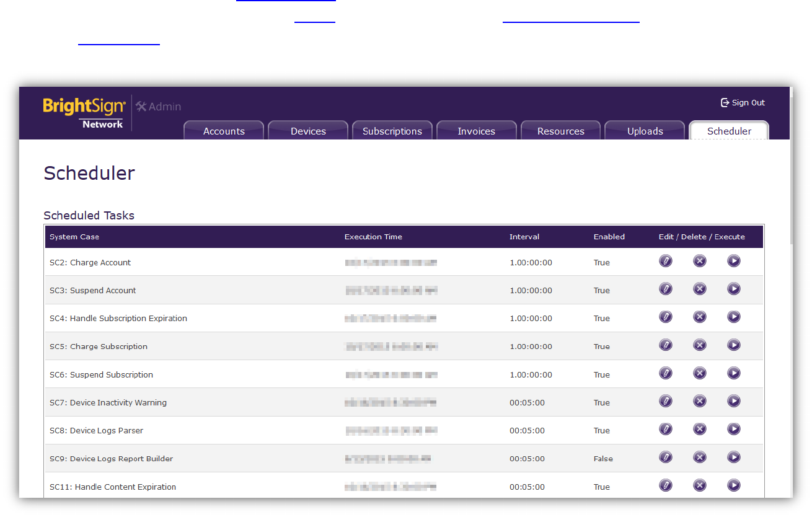812x517 pixels.
Task: Select SC11: Handle Content Expiration label
Action: click(113, 487)
